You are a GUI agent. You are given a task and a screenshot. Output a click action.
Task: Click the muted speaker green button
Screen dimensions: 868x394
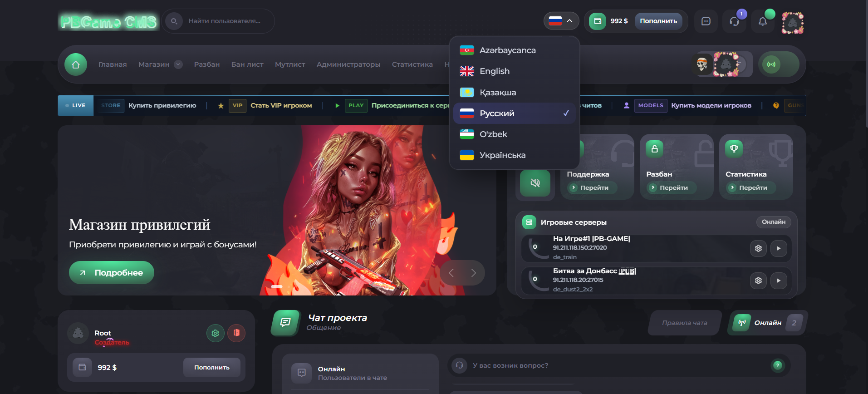[x=535, y=183]
